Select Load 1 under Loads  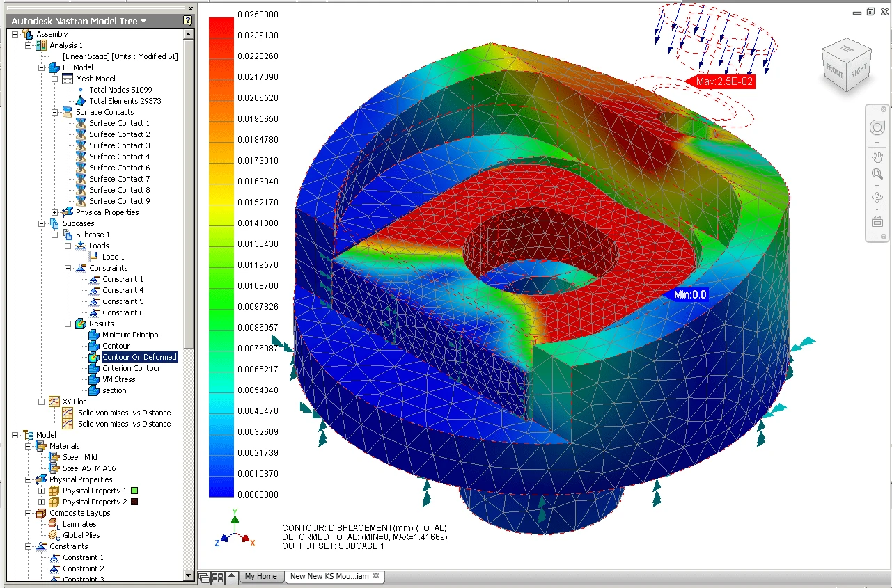coord(114,257)
